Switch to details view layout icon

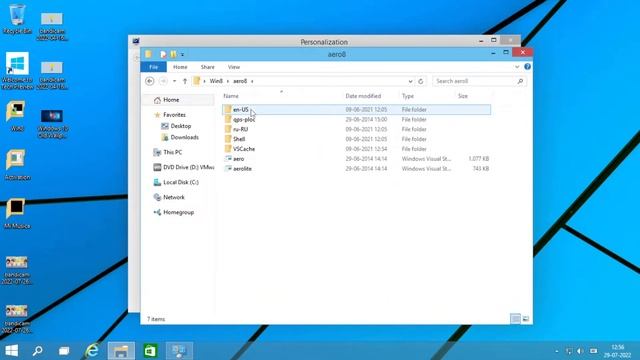(x=515, y=319)
